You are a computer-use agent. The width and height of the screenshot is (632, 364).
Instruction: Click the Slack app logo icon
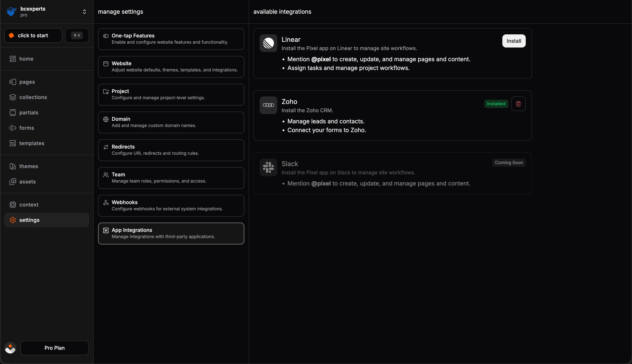point(268,167)
